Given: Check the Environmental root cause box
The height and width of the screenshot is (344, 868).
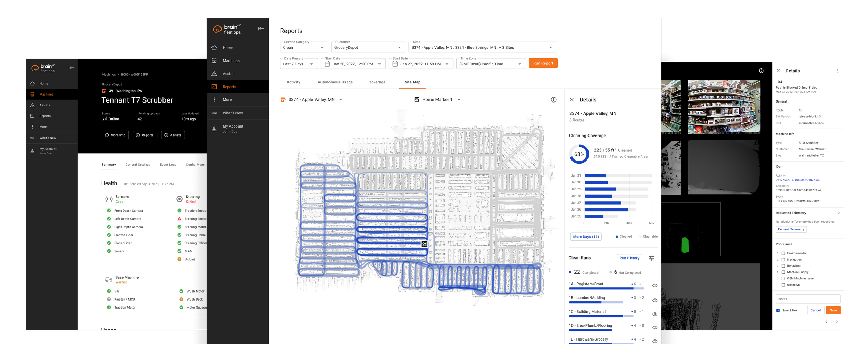Looking at the screenshot, I should coord(783,253).
